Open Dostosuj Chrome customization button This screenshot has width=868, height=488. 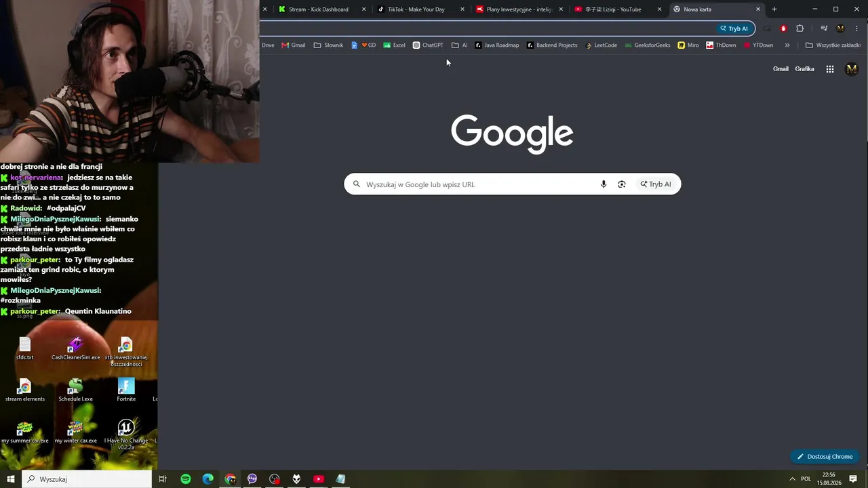(825, 457)
